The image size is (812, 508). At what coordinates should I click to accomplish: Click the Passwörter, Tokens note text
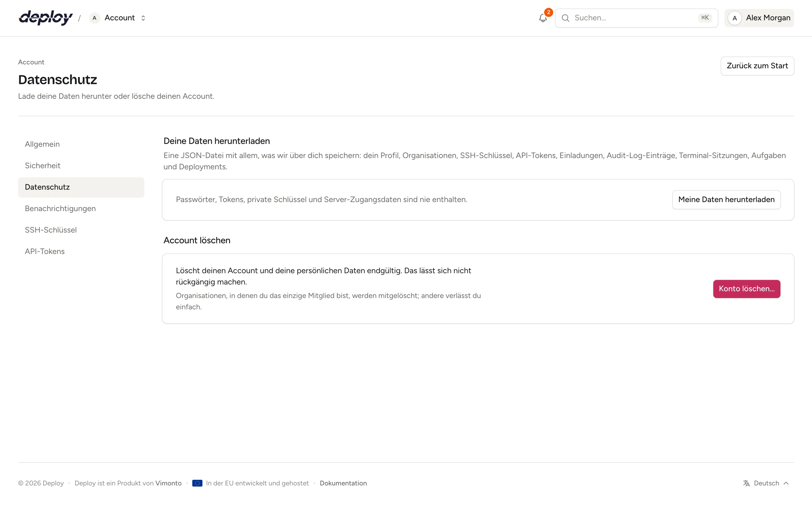click(321, 200)
